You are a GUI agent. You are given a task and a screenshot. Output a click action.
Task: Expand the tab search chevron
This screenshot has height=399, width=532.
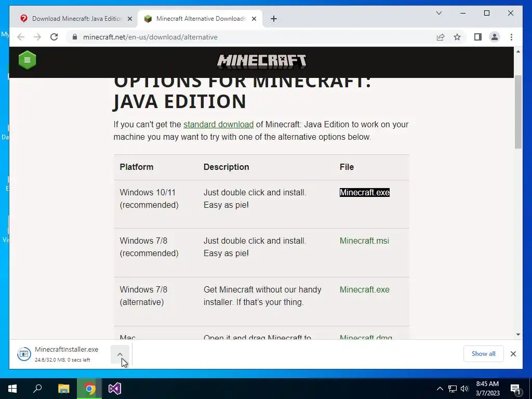pyautogui.click(x=438, y=13)
